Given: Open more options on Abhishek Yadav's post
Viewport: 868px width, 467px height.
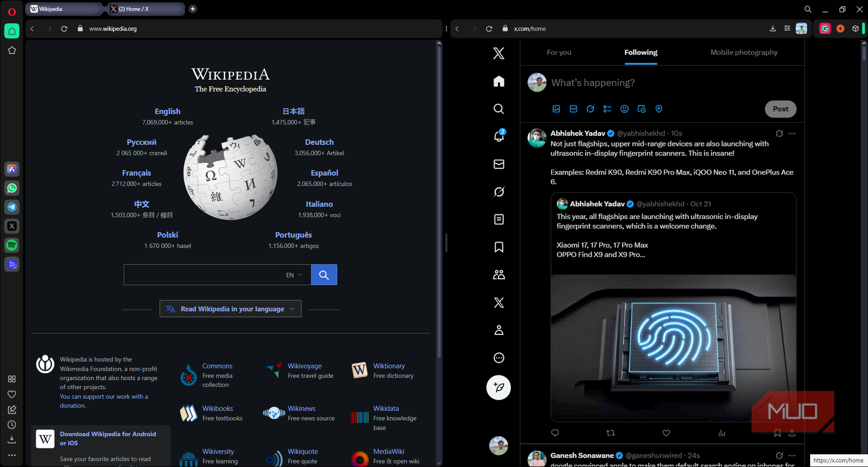Looking at the screenshot, I should (792, 134).
